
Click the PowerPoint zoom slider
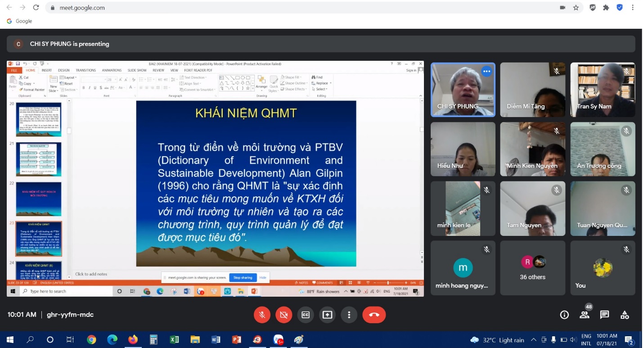[388, 283]
